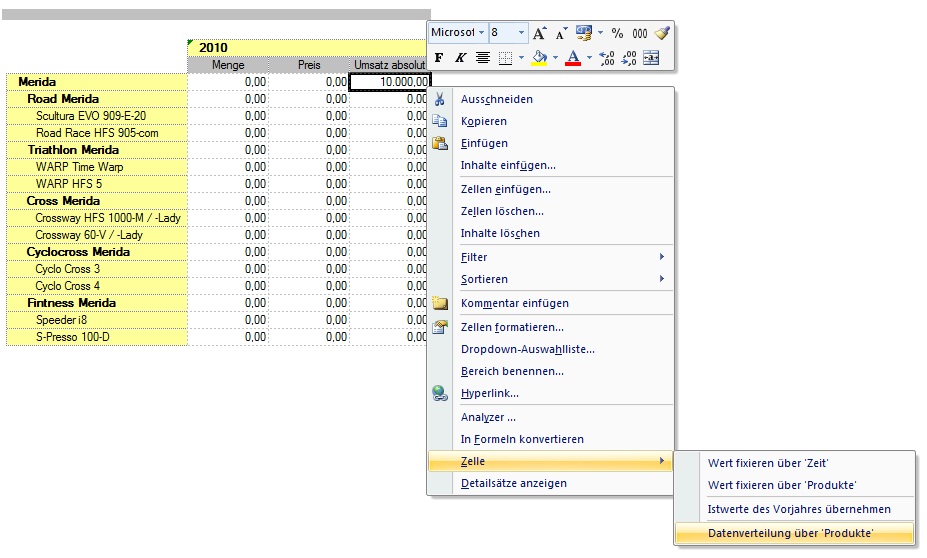Select the Merida row label
927x558 pixels.
pos(97,82)
